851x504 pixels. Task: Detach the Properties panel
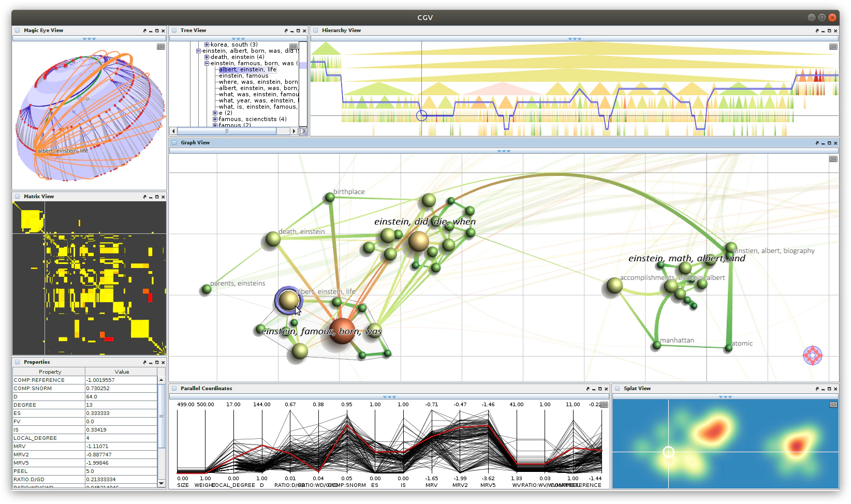pos(145,362)
